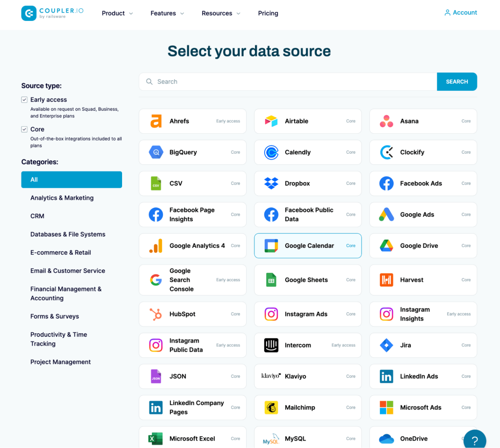This screenshot has width=500, height=448.
Task: Choose the LinkedIn Ads source card
Action: point(423,376)
